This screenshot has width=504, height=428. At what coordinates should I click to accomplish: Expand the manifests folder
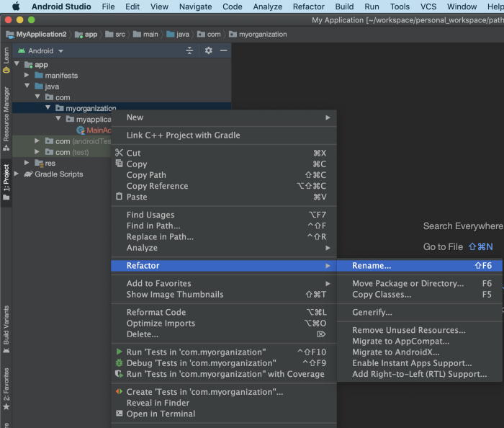click(x=28, y=76)
